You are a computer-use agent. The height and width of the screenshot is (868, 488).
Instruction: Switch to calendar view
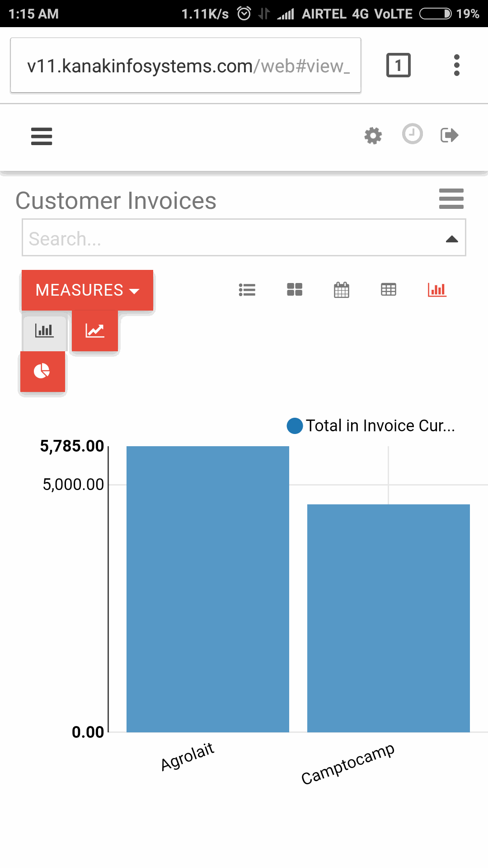click(342, 290)
